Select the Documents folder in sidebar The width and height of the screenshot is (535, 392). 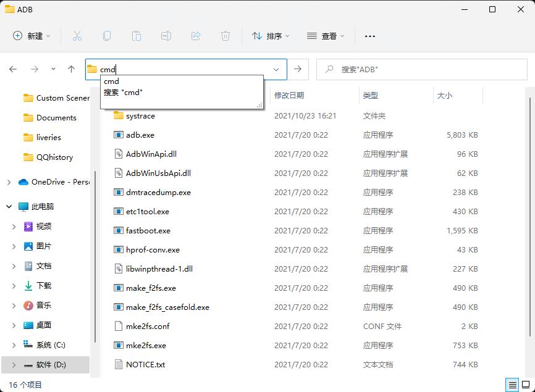coord(50,118)
